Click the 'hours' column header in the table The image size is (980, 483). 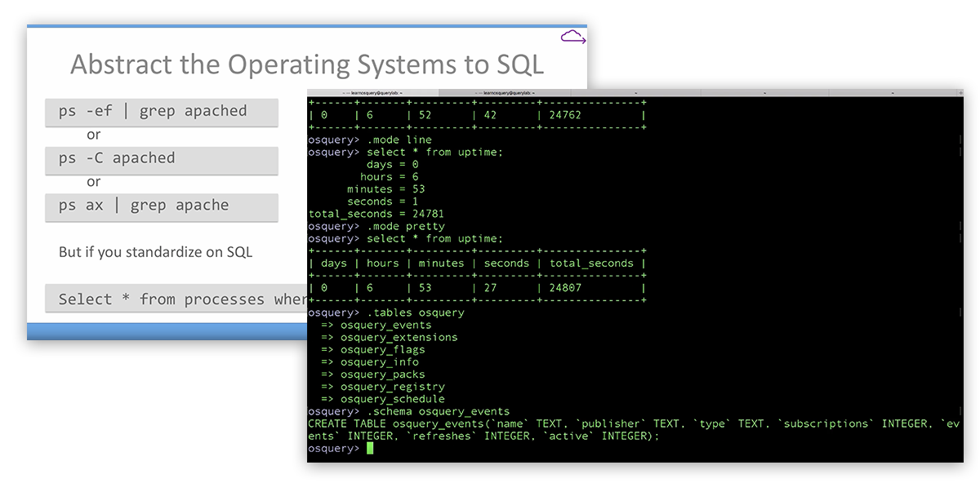click(382, 264)
